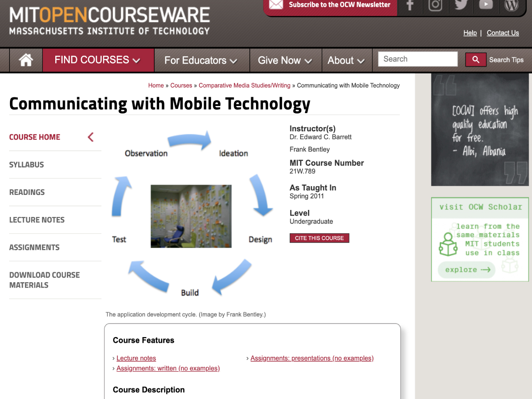Viewport: 532px width, 399px height.
Task: Click the Courses breadcrumb link
Action: tap(181, 86)
